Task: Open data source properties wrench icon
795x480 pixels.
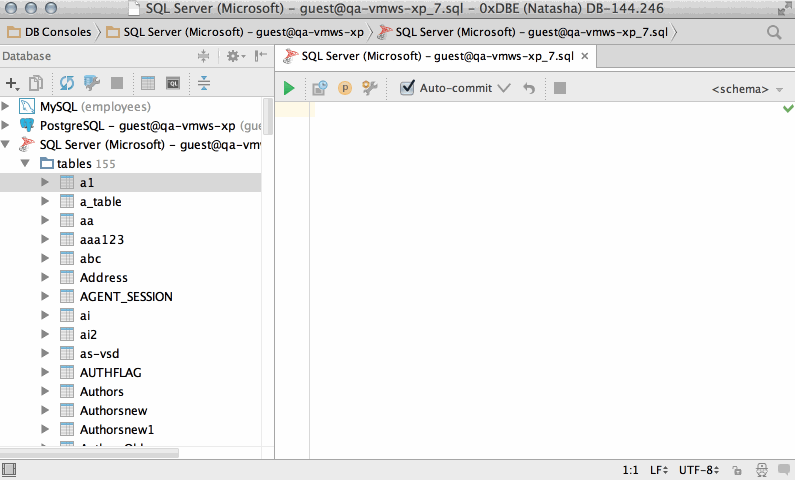Action: coord(92,83)
